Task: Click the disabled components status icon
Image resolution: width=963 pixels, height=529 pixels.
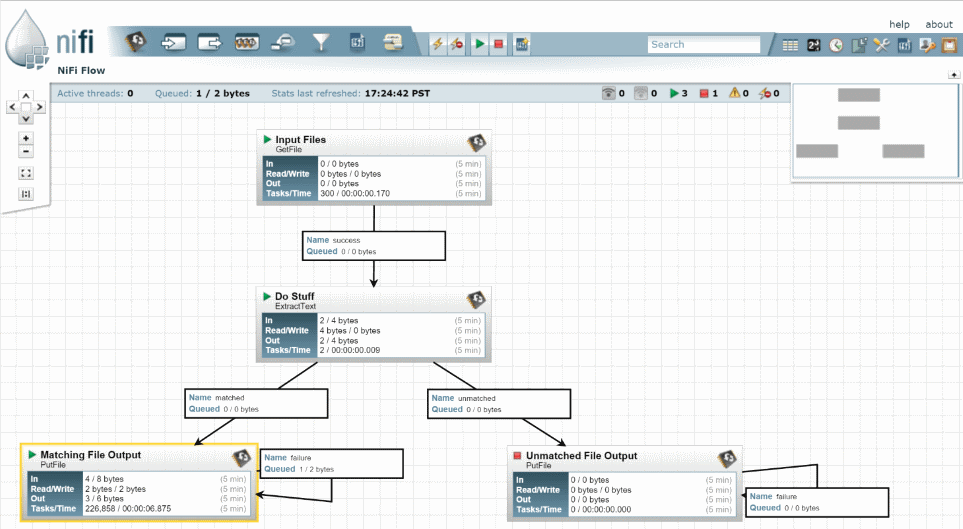Action: click(x=765, y=93)
